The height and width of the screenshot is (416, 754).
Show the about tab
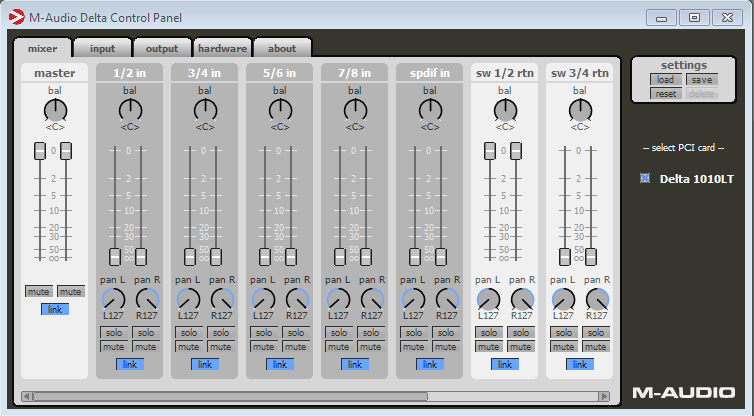pos(282,49)
